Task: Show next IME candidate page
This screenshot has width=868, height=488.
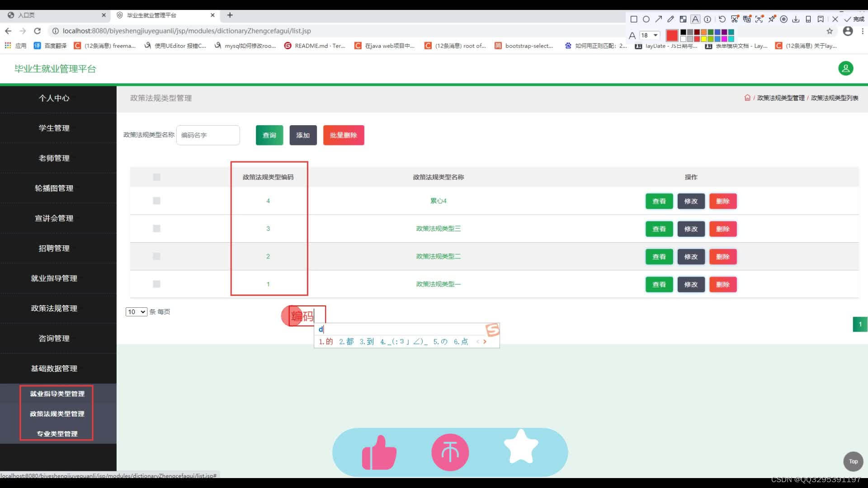Action: [485, 342]
